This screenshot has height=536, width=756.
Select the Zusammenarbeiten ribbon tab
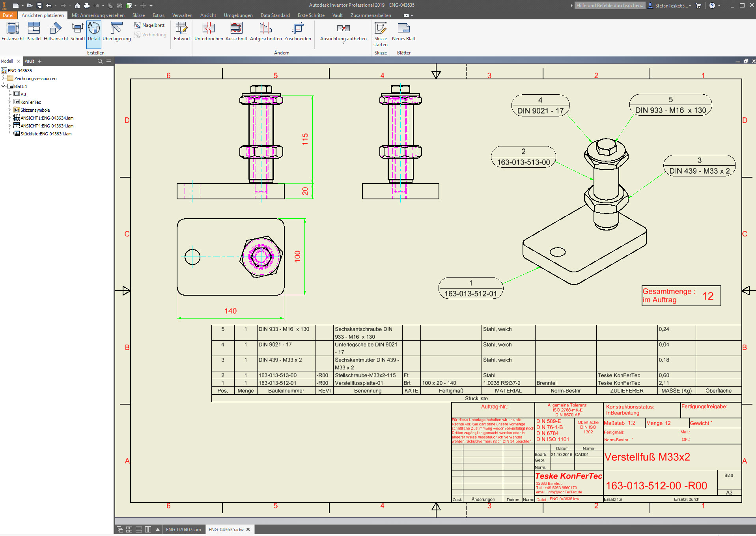371,15
